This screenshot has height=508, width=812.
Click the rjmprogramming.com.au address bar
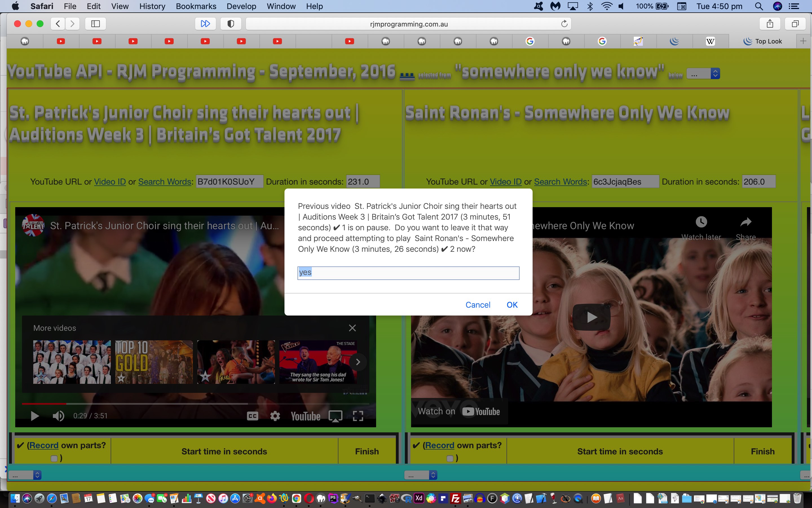(x=408, y=24)
